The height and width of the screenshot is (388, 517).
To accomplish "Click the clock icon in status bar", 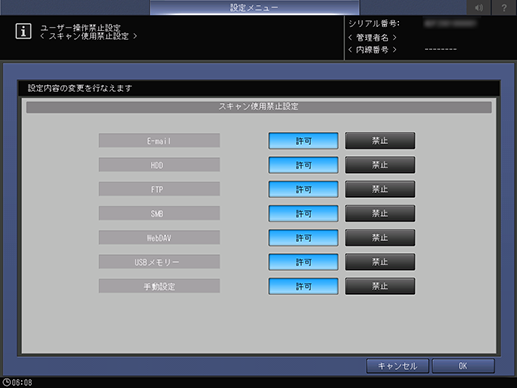I will click(6, 382).
